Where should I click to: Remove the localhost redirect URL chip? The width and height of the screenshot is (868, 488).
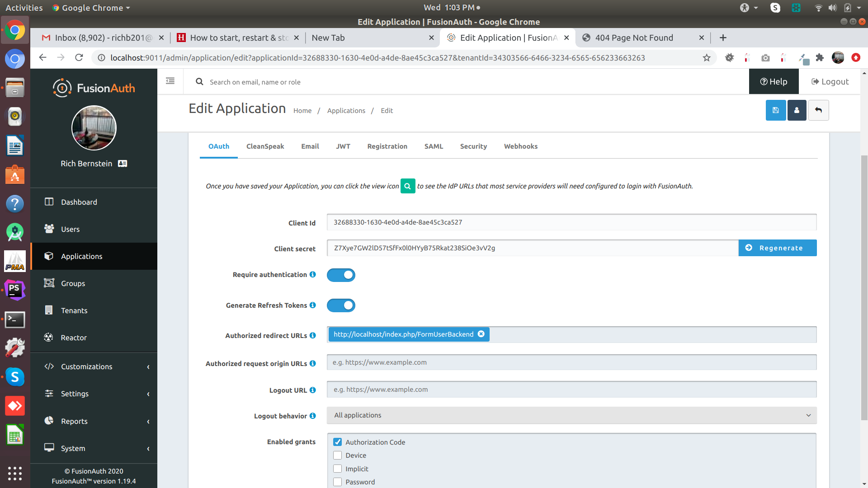pyautogui.click(x=481, y=334)
